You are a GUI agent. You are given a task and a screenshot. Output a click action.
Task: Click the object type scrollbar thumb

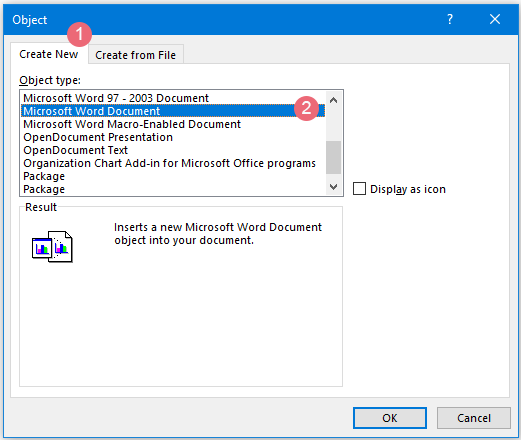333,157
